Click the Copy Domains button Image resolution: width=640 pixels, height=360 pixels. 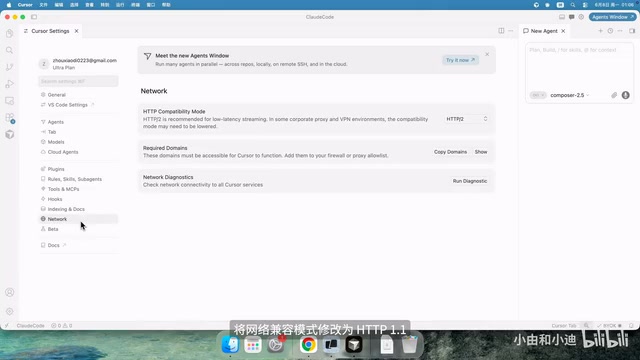[450, 152]
